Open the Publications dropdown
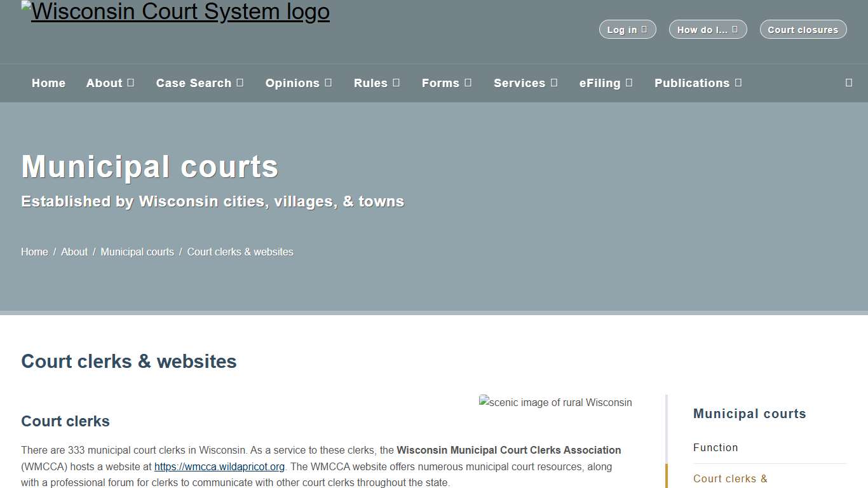This screenshot has width=868, height=488. coord(698,83)
